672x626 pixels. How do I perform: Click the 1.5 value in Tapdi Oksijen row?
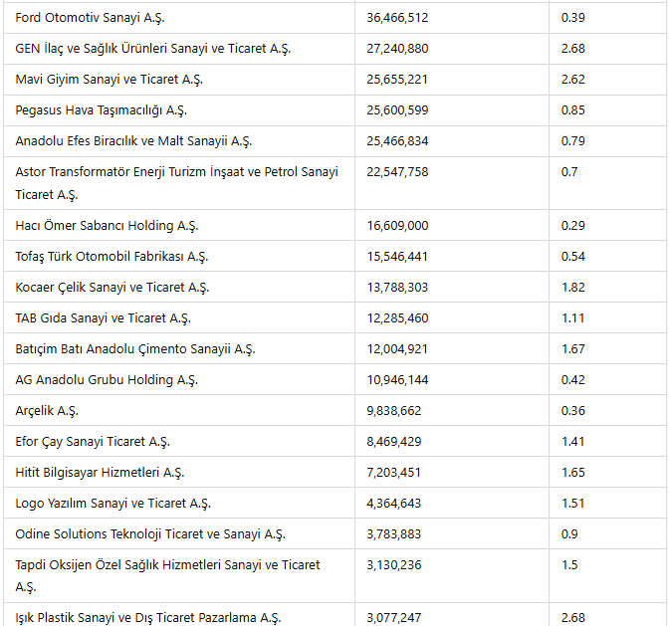(569, 564)
